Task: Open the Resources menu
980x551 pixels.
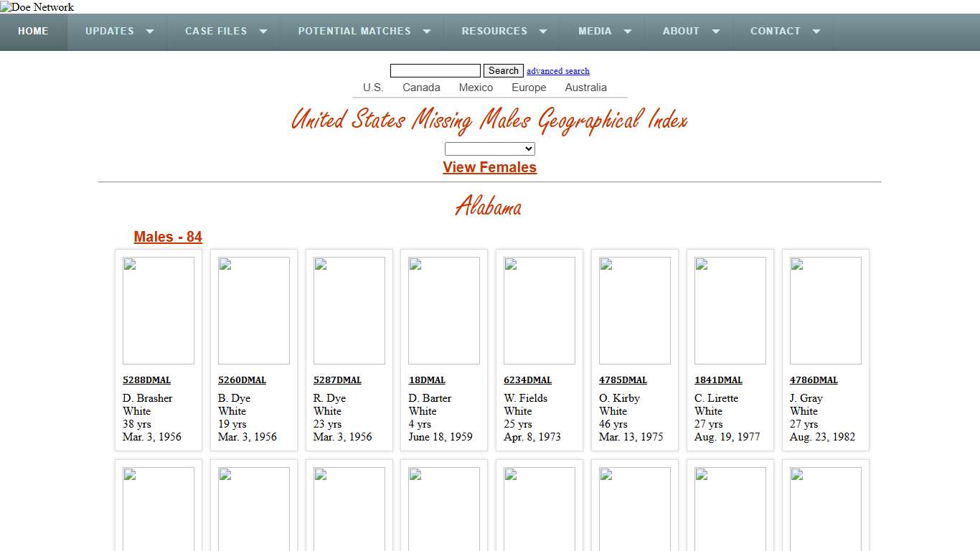Action: click(494, 32)
